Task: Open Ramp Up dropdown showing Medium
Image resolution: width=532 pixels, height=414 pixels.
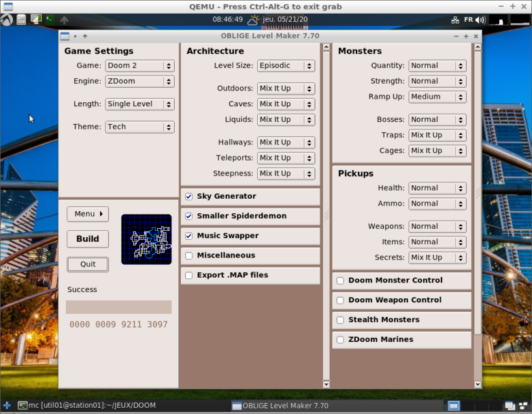Action: 437,97
